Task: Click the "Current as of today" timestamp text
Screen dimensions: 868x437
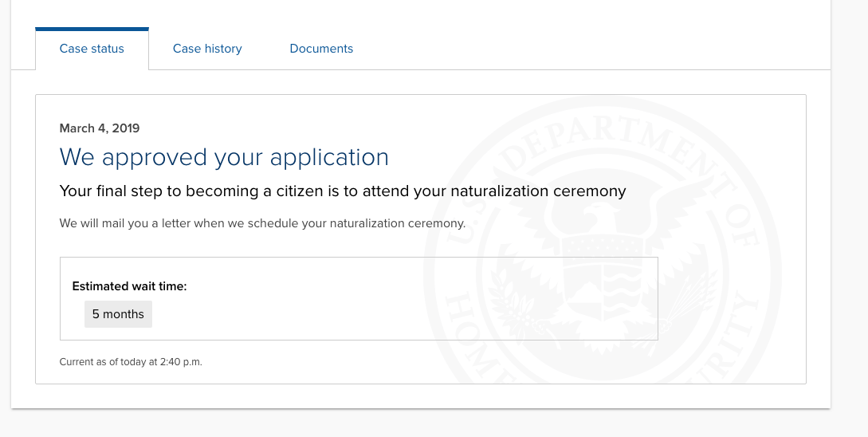Action: tap(131, 362)
